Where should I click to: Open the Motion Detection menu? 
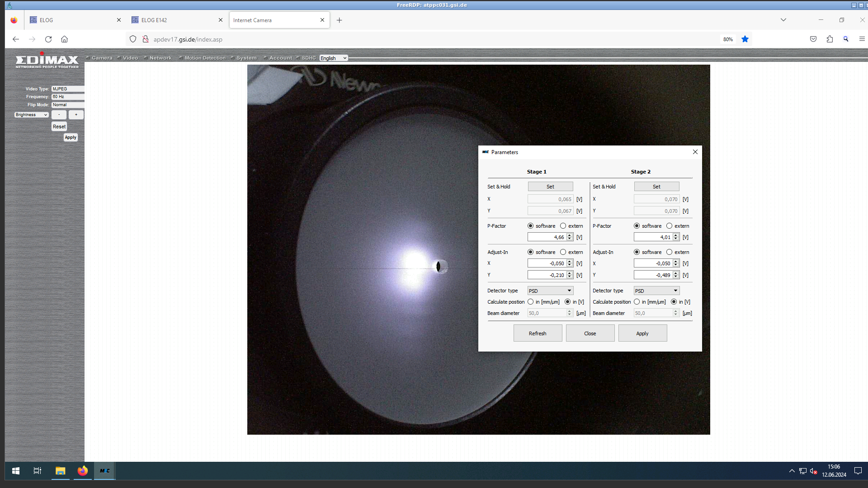(x=205, y=58)
